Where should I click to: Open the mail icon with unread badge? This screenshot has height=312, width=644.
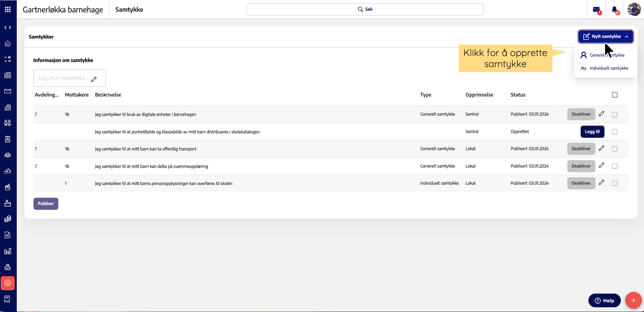(x=596, y=10)
